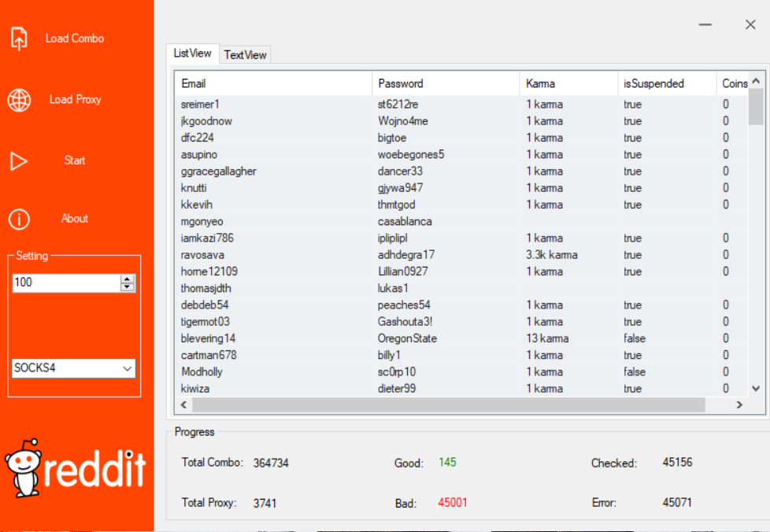Sort by the Password column header

(x=446, y=83)
